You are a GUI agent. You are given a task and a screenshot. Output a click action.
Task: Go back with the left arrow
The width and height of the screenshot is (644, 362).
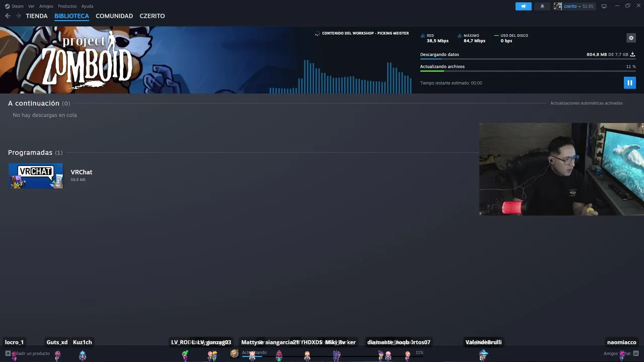(8, 16)
